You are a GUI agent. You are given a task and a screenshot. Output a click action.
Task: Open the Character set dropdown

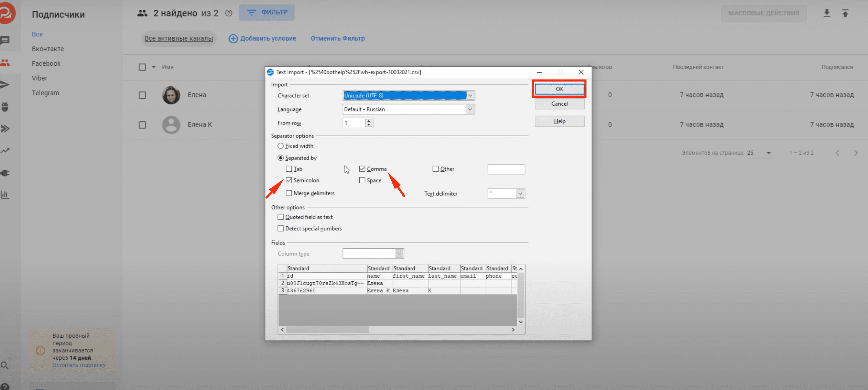[470, 95]
